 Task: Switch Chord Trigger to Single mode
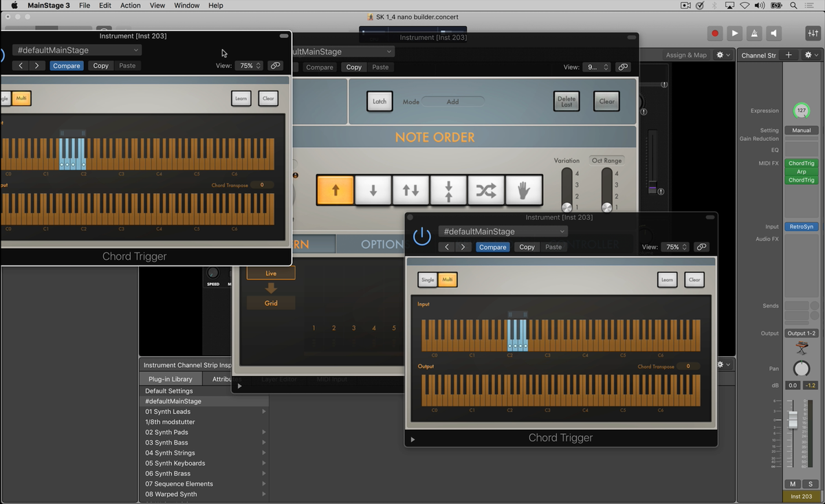[428, 280]
